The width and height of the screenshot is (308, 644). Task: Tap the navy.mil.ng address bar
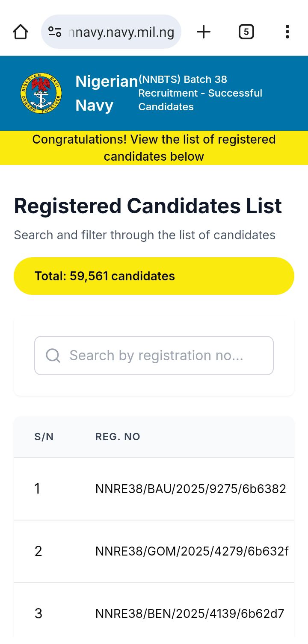click(x=122, y=32)
